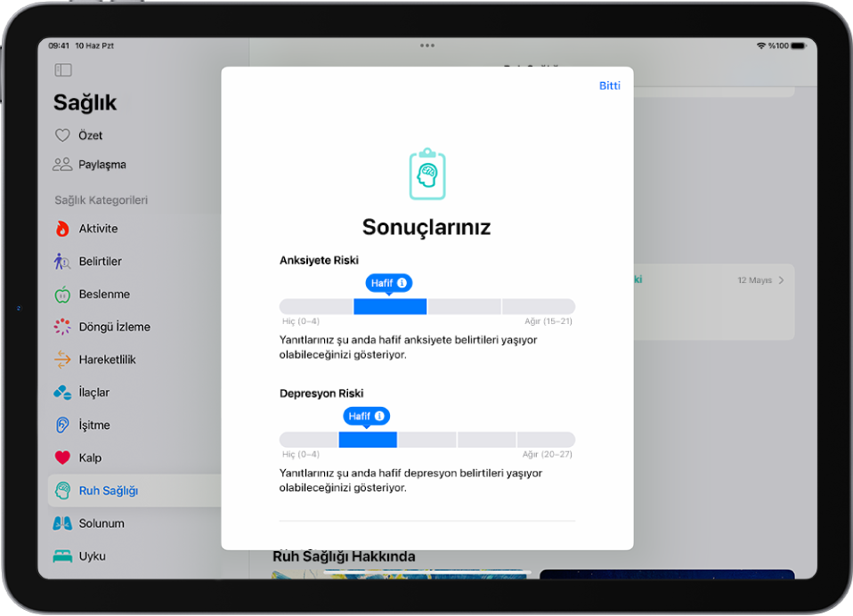
Task: Open the Kalp red heart icon
Action: coord(62,458)
